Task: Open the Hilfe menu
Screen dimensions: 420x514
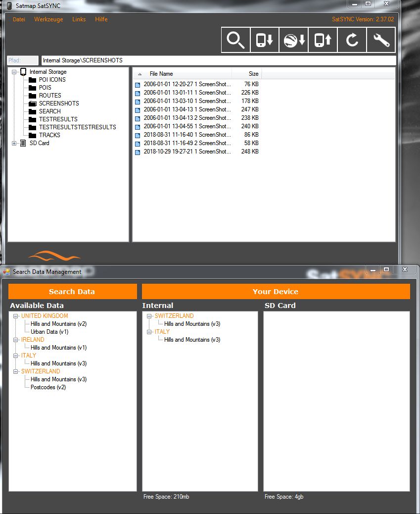Action: click(x=101, y=19)
